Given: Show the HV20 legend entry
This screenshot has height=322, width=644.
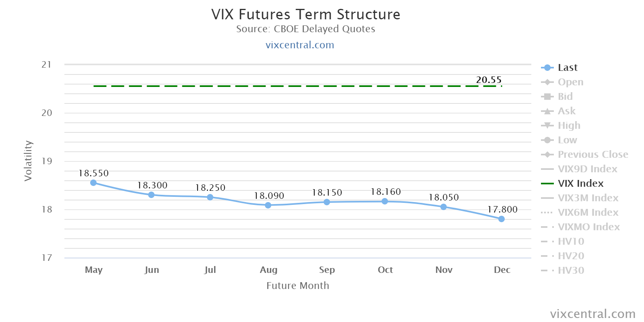Looking at the screenshot, I should (571, 256).
